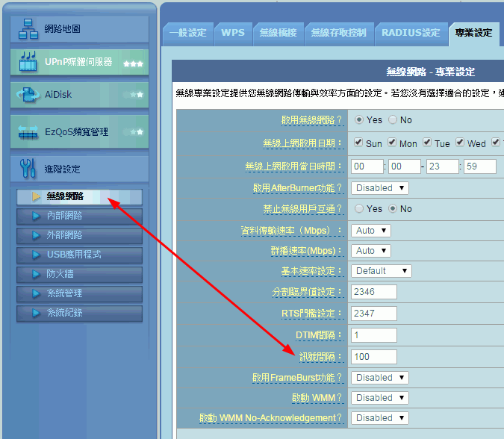Click the 進階設定 wrench tools icon
Screen dimensions: 504x439
coord(28,169)
